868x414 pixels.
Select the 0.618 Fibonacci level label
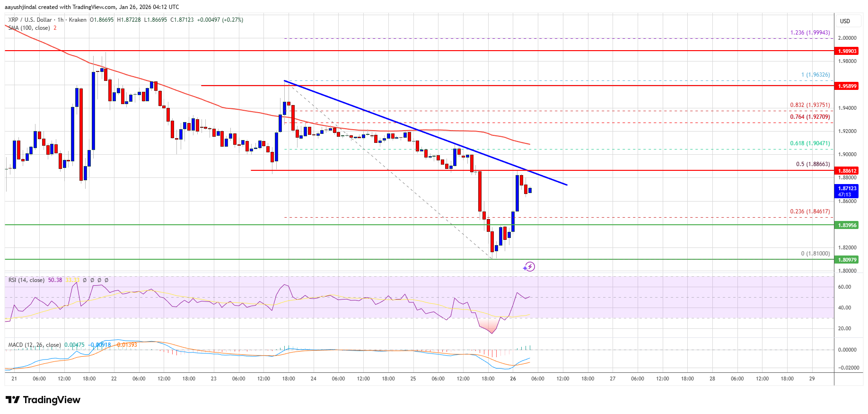pyautogui.click(x=810, y=143)
